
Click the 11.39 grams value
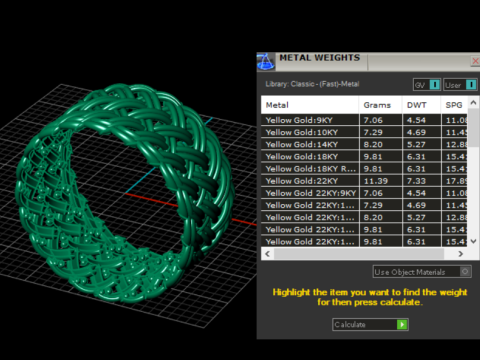pos(376,181)
